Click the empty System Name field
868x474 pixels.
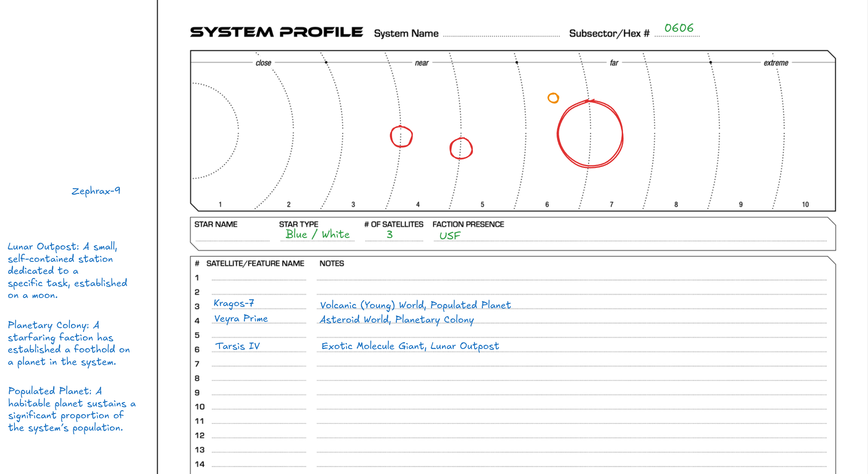point(501,33)
